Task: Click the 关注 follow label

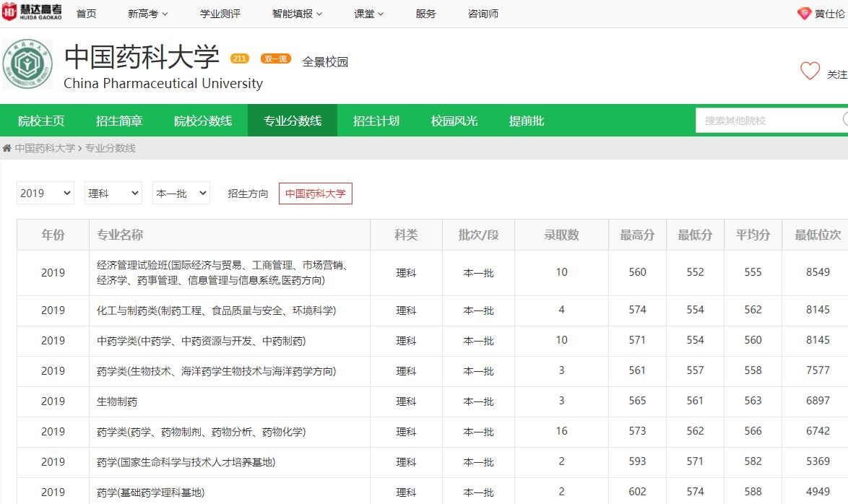Action: 836,74
